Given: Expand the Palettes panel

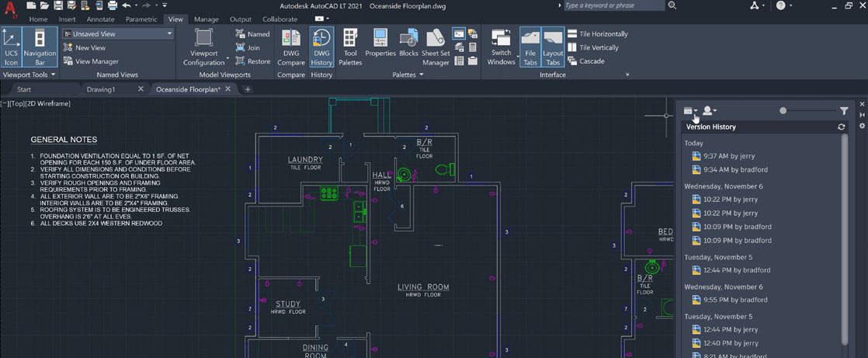Looking at the screenshot, I should [408, 74].
